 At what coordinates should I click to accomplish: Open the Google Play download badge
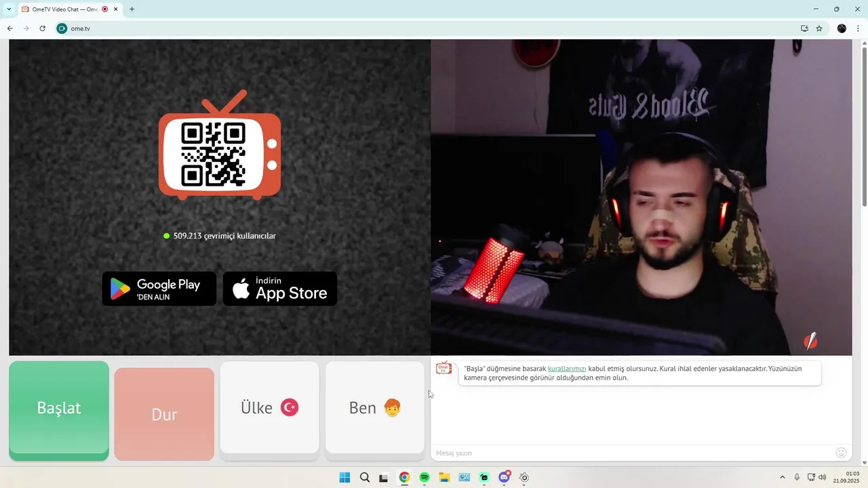159,289
